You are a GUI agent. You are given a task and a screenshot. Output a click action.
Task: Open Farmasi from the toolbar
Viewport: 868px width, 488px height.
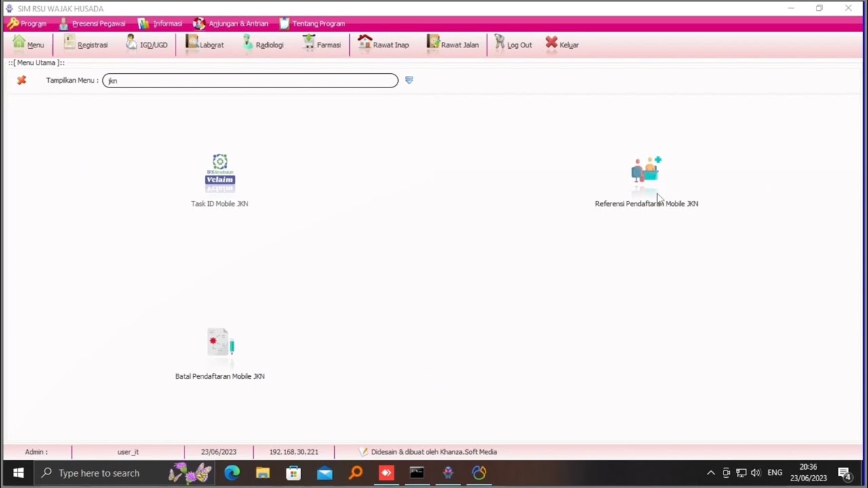[322, 44]
